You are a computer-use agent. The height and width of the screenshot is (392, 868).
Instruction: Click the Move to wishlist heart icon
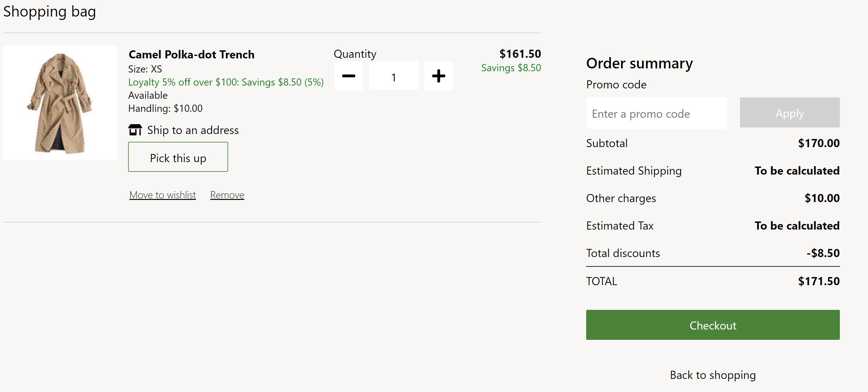click(x=162, y=194)
